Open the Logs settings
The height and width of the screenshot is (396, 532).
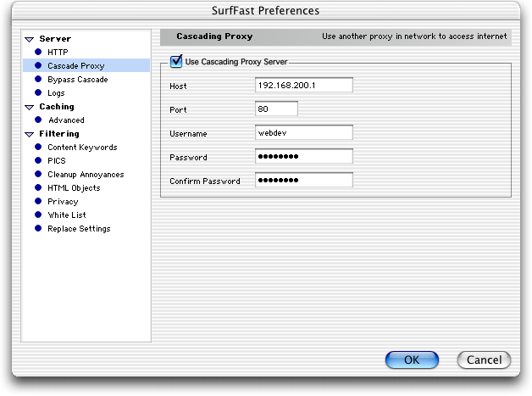point(56,93)
